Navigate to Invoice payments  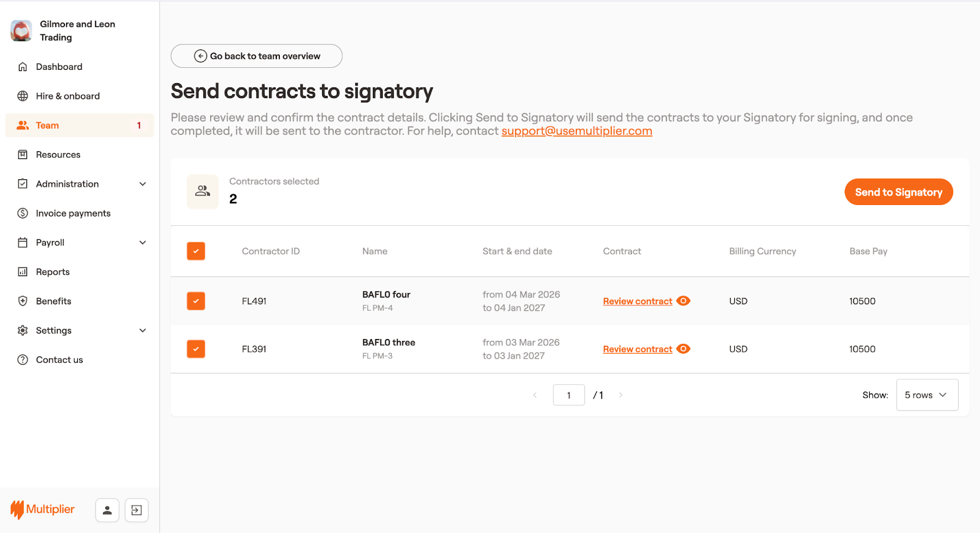click(x=73, y=214)
